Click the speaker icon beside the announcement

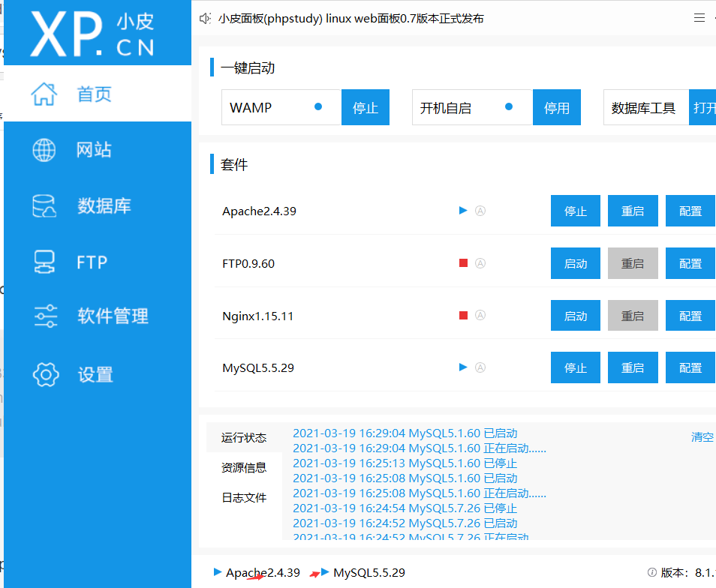[205, 19]
